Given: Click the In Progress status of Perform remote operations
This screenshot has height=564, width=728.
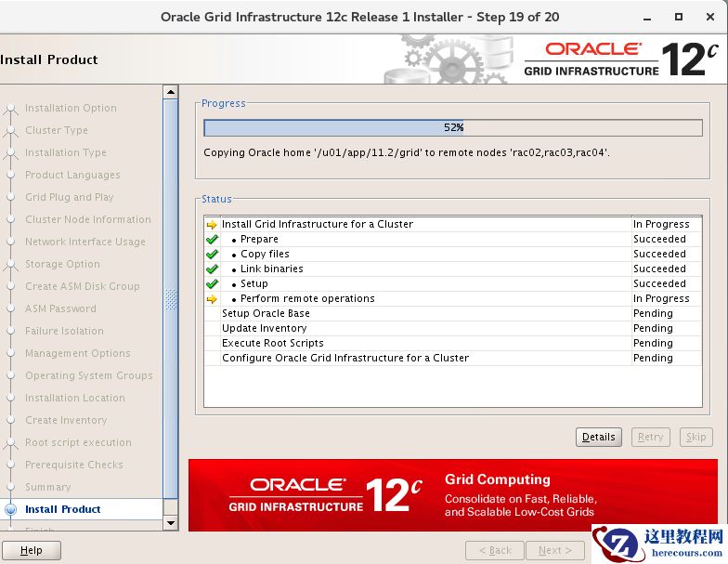Looking at the screenshot, I should pyautogui.click(x=661, y=299).
